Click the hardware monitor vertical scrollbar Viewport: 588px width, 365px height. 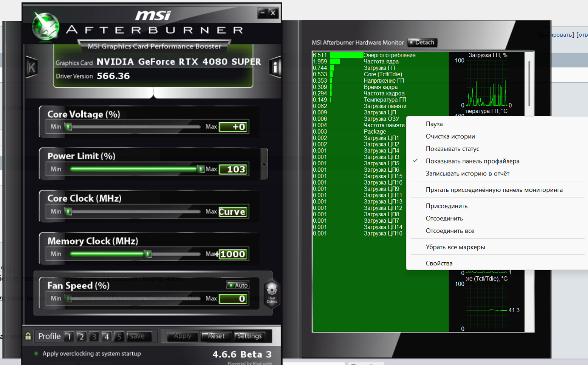(529, 84)
